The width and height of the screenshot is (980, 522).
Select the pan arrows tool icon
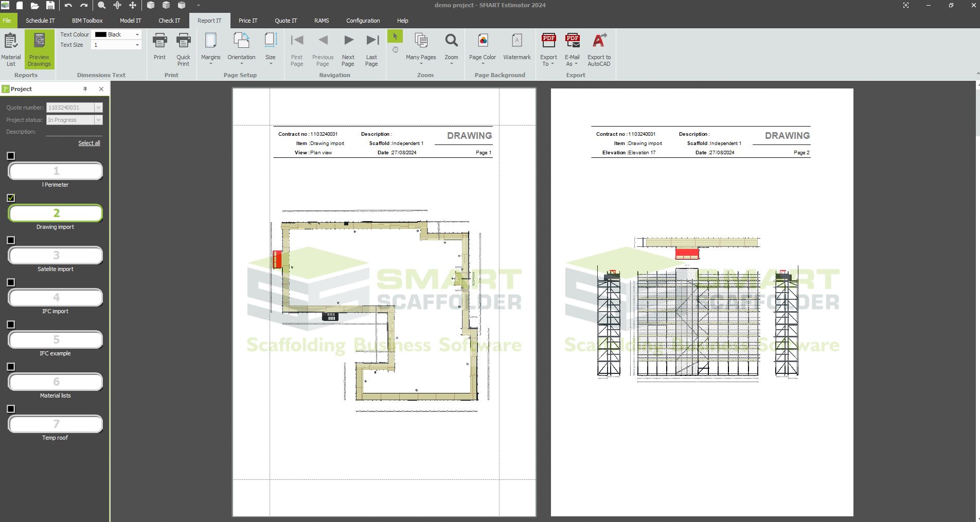pyautogui.click(x=133, y=5)
